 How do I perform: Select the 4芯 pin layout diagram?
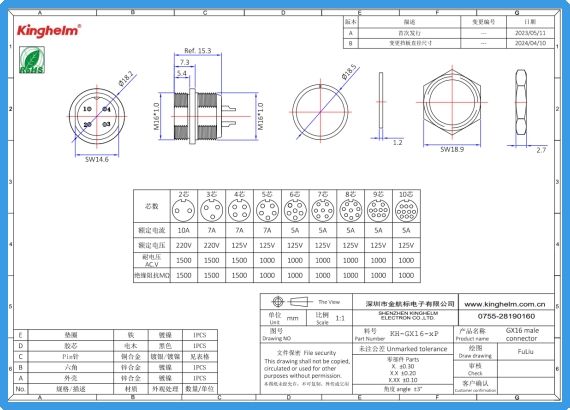coord(239,210)
